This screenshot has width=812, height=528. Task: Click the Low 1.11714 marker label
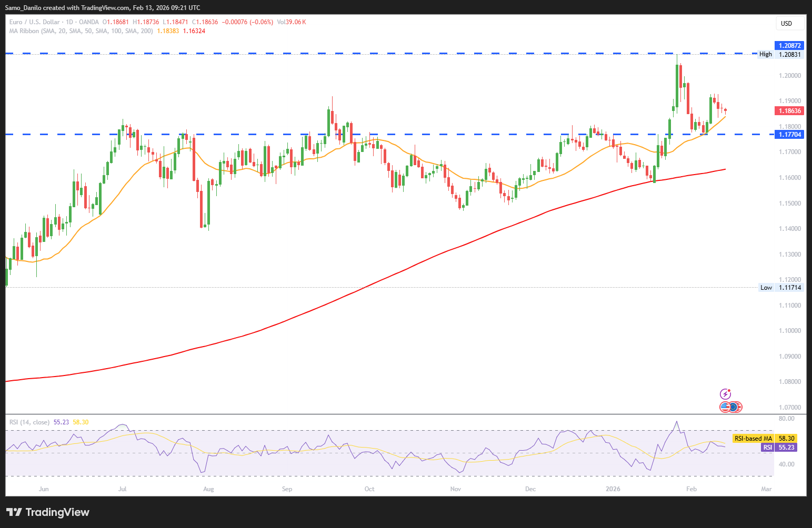click(x=781, y=288)
